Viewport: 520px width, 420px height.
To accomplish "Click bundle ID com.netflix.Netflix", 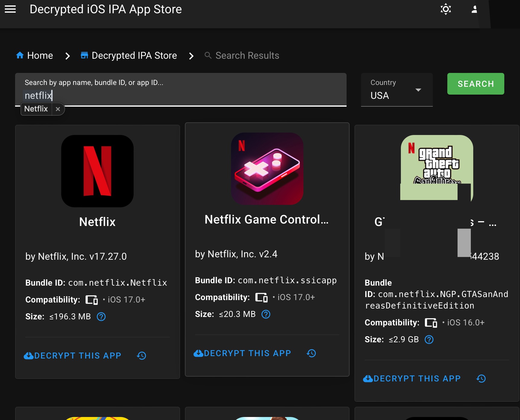I will coord(118,283).
